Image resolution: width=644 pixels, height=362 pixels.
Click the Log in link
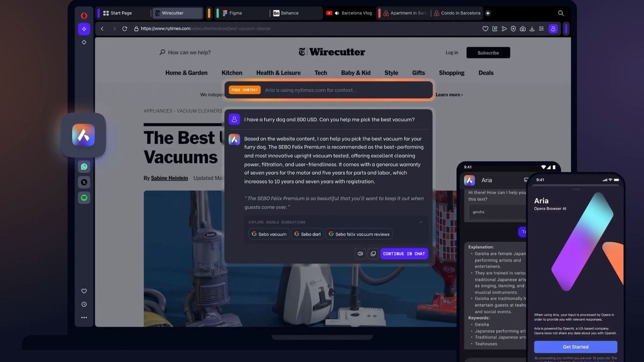coord(452,53)
